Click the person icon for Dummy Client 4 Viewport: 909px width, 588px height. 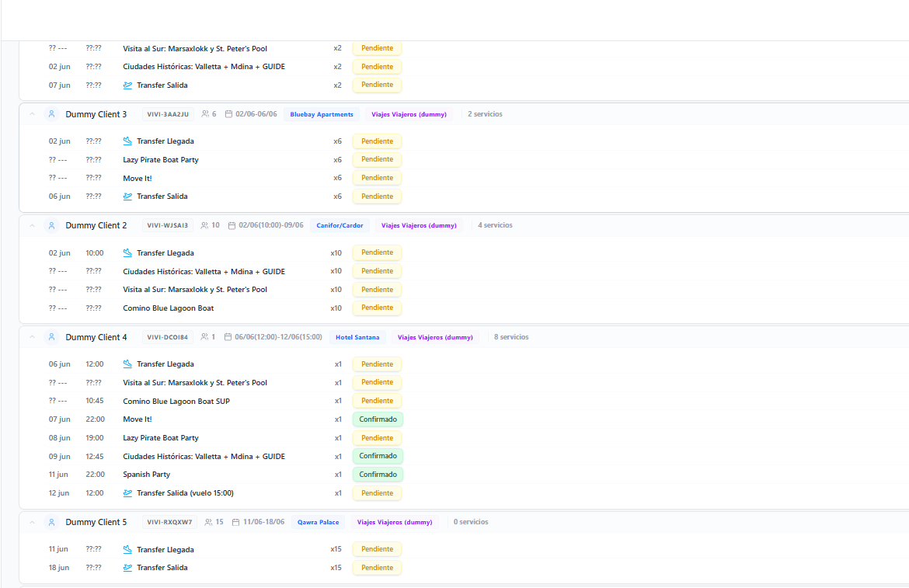point(51,337)
